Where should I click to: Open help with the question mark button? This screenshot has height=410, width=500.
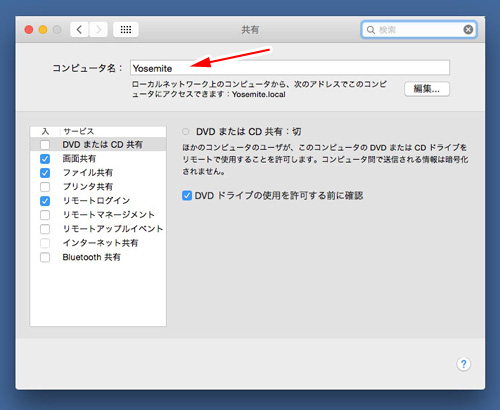tap(463, 364)
